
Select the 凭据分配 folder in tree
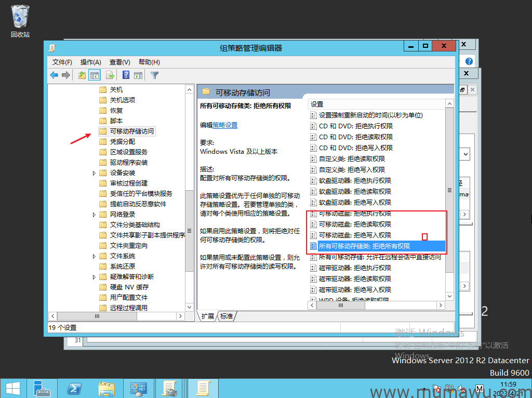click(122, 142)
